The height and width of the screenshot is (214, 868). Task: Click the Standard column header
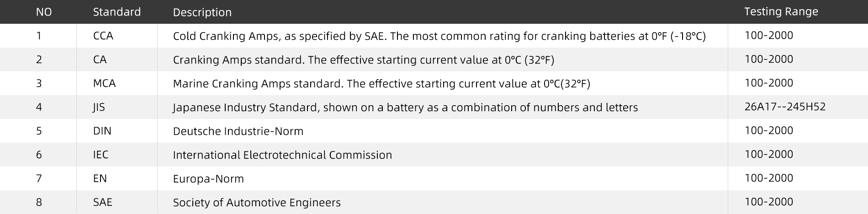point(116,12)
